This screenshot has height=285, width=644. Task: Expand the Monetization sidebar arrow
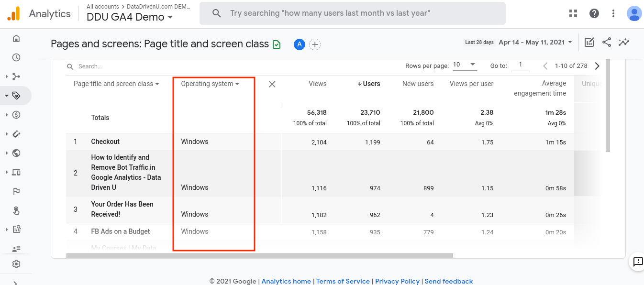tap(6, 115)
